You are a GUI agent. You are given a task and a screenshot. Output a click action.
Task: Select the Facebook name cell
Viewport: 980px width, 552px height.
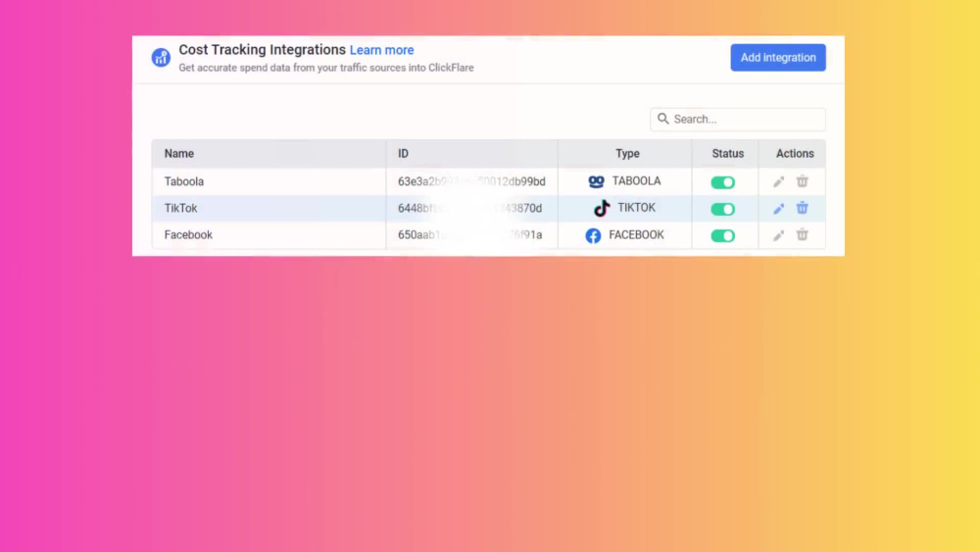[x=269, y=235]
